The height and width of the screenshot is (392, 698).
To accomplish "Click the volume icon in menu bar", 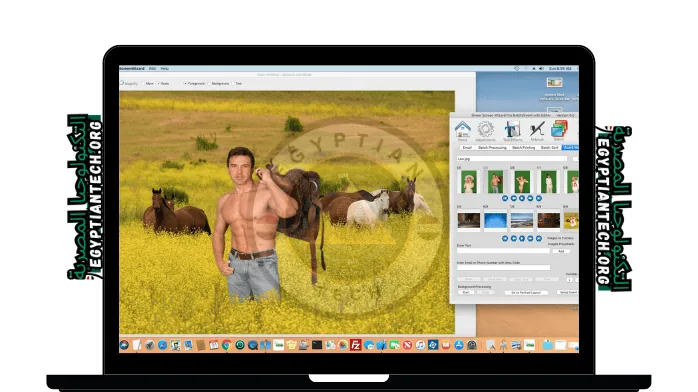I will [x=541, y=69].
